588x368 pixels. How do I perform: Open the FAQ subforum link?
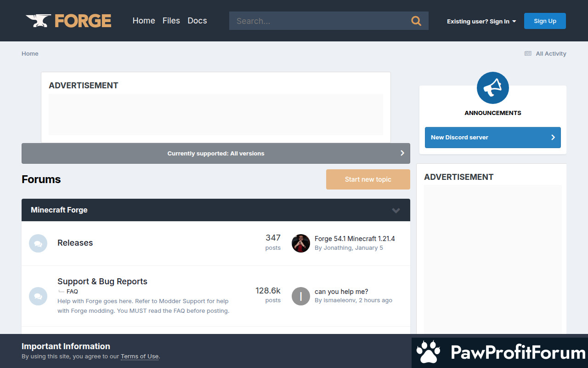point(72,291)
